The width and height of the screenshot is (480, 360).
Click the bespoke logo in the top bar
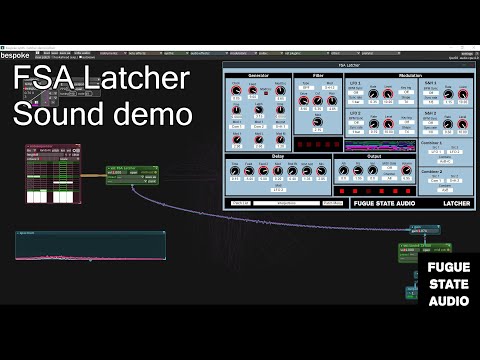(x=15, y=56)
